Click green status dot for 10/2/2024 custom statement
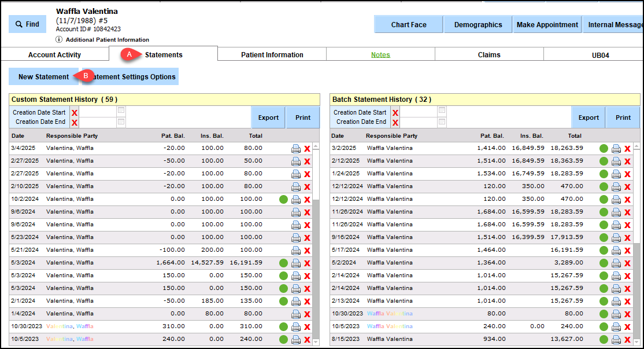Viewport: 644px width, 349px height. tap(283, 199)
